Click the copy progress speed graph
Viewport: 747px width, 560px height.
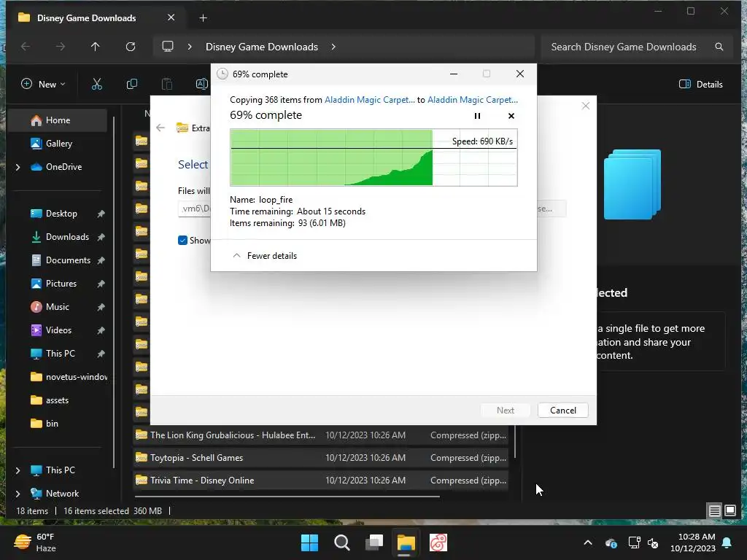coord(373,157)
